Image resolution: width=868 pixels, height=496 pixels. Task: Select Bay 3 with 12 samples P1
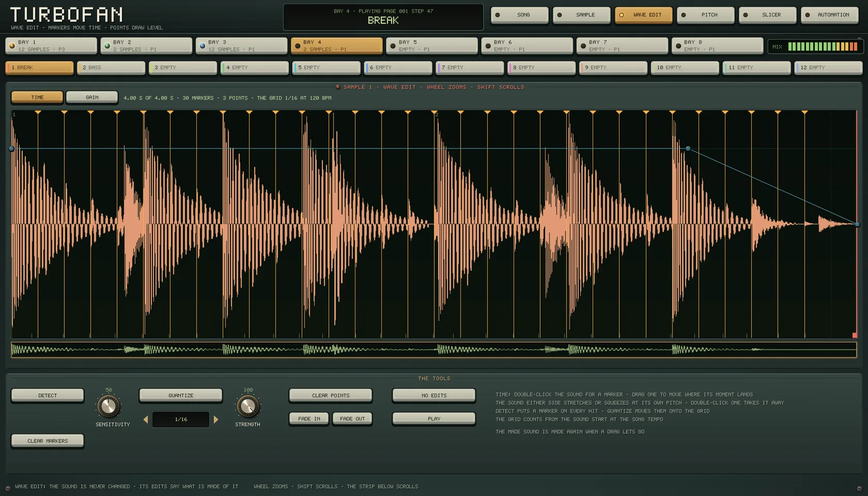click(241, 45)
